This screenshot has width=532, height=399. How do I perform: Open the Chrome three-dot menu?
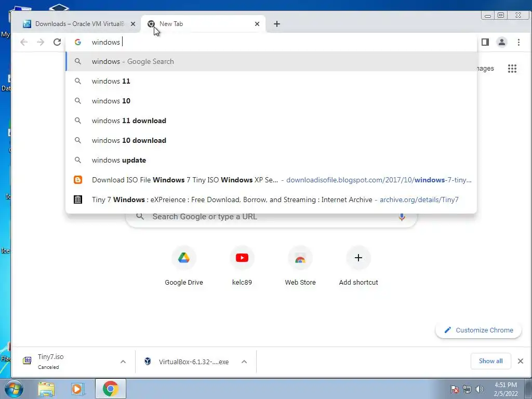tap(518, 42)
